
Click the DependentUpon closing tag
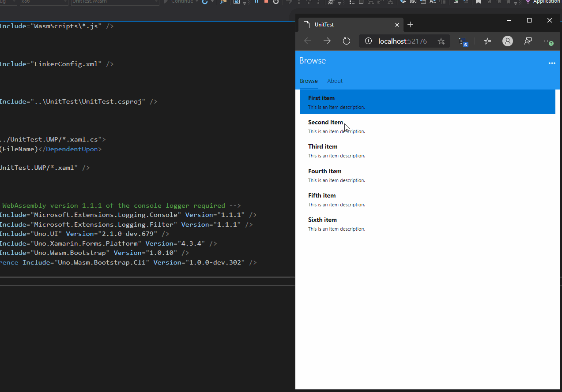(70, 149)
